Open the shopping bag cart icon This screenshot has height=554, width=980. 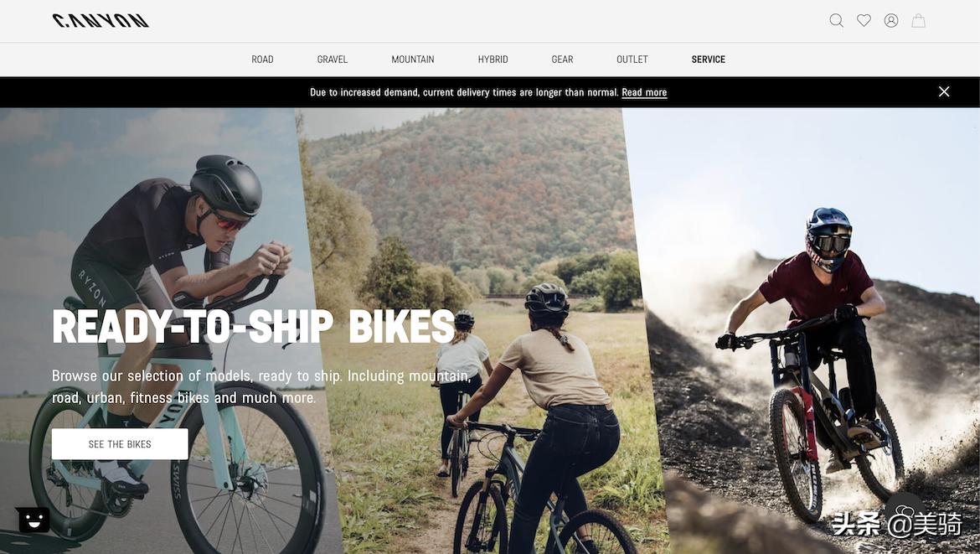918,21
